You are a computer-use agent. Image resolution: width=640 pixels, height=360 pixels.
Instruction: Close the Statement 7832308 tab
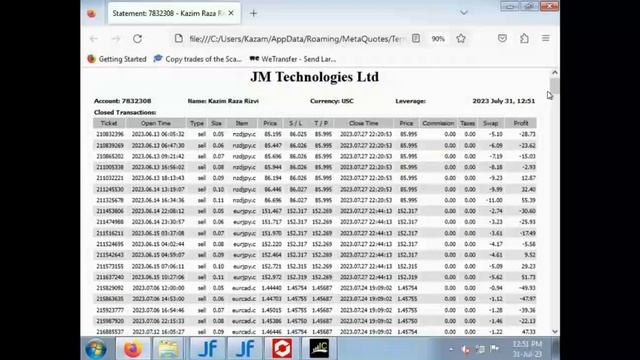(231, 13)
